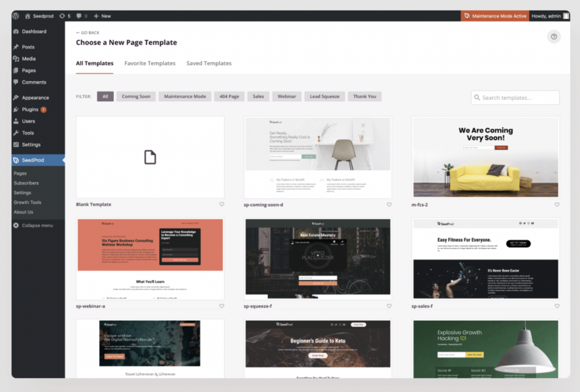Choose the sp-coming-soon-d template thumbnail

pos(318,157)
